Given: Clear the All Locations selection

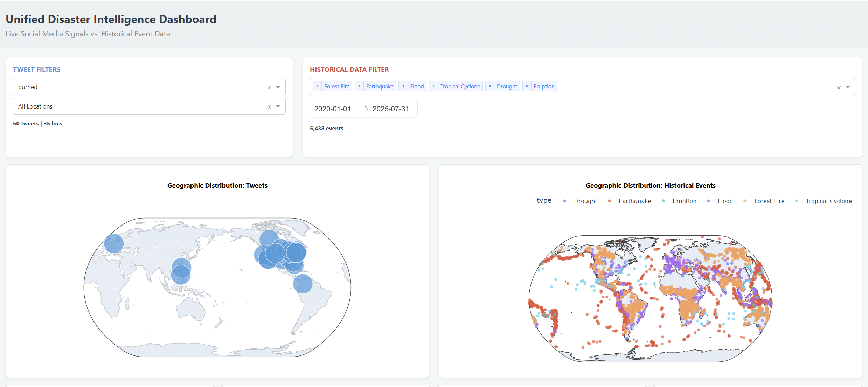Looking at the screenshot, I should tap(269, 107).
